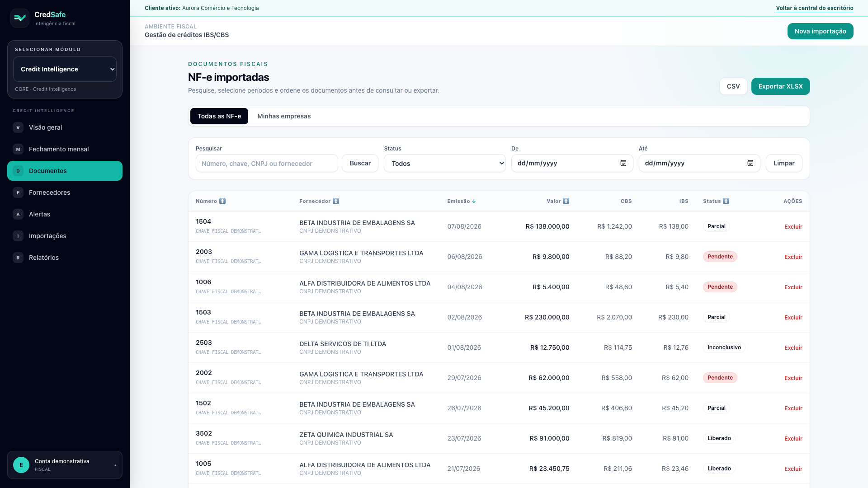Open the Alertas sidebar item

65,214
